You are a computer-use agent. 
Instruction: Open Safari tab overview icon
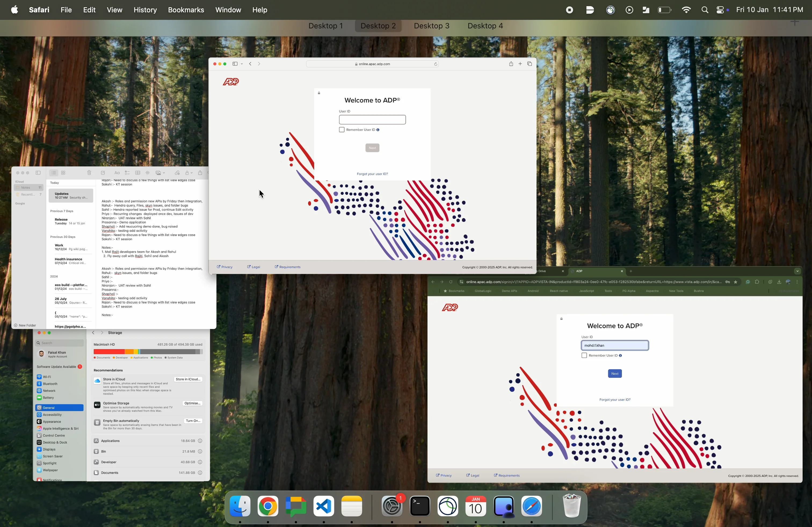pos(530,64)
